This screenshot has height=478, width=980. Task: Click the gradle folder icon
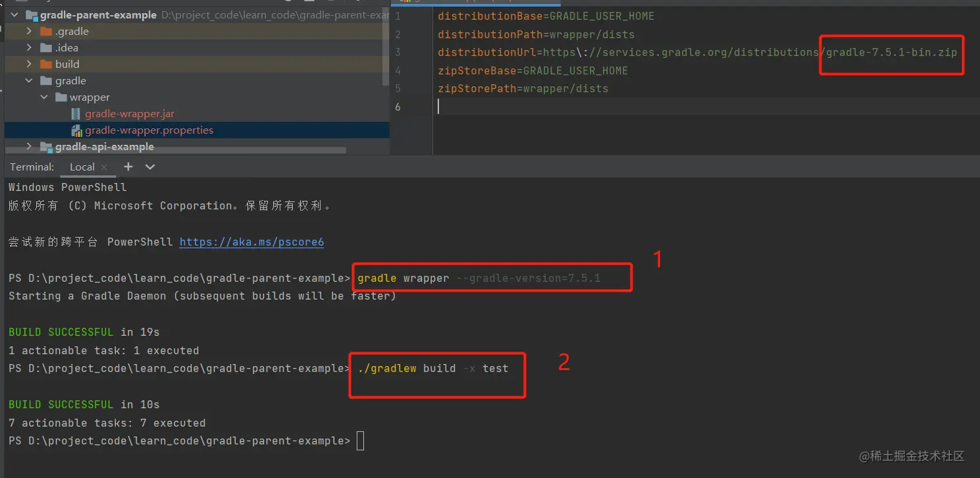(46, 80)
